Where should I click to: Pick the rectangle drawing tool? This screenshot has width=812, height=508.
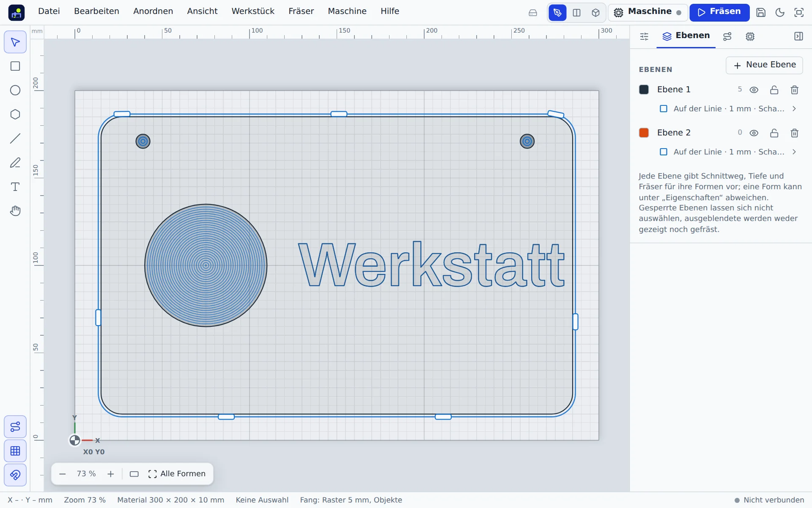[15, 66]
